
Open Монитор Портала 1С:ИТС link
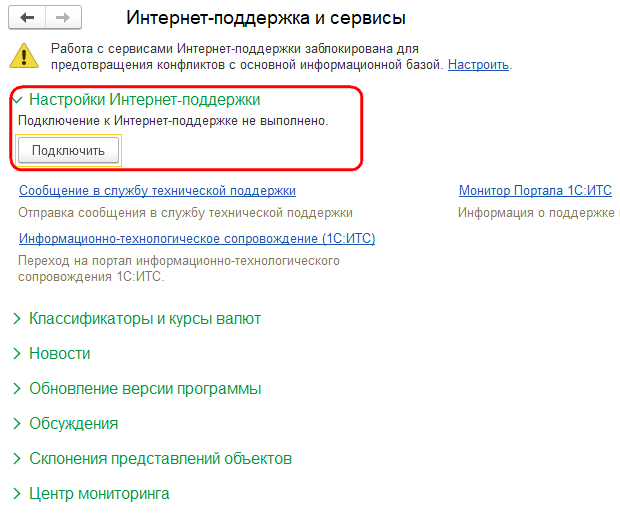click(535, 191)
